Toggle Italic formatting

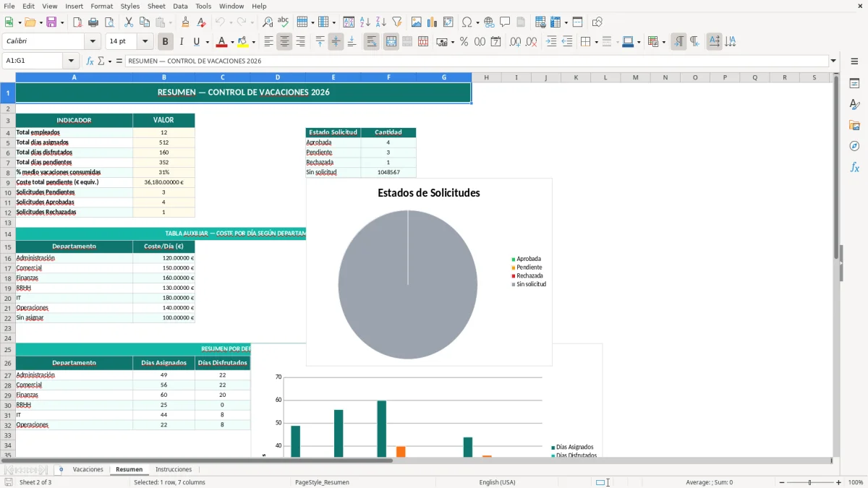181,42
